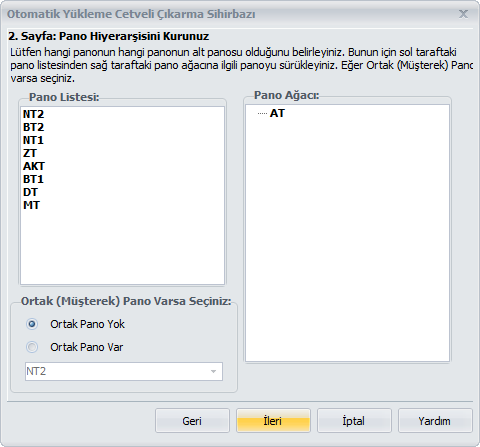Select NT2 in Pano Listesi
The image size is (480, 447).
click(33, 114)
